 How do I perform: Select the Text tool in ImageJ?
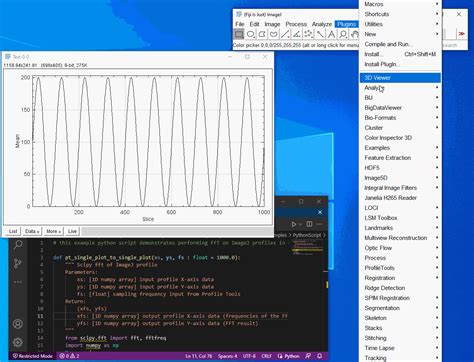[x=331, y=34]
